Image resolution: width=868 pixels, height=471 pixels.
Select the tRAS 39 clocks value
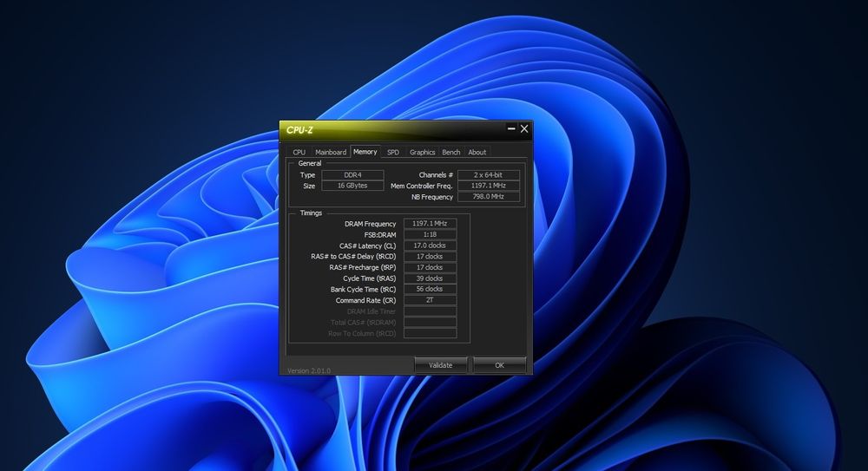pyautogui.click(x=431, y=278)
